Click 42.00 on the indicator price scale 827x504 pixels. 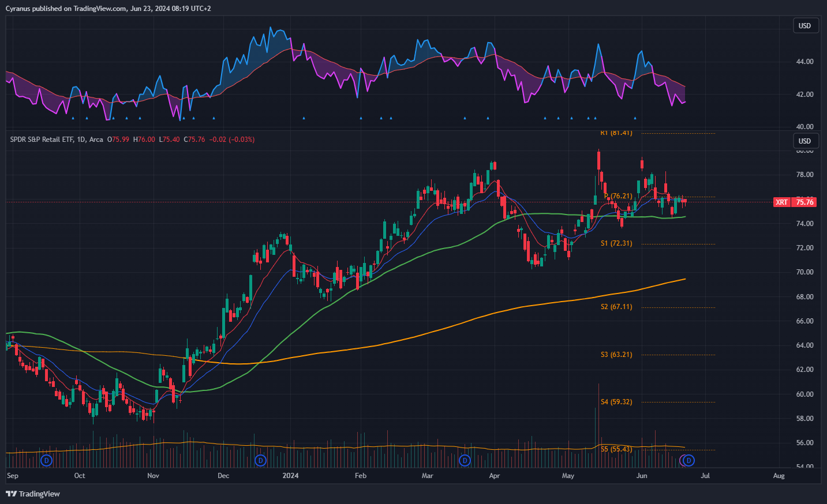click(805, 94)
